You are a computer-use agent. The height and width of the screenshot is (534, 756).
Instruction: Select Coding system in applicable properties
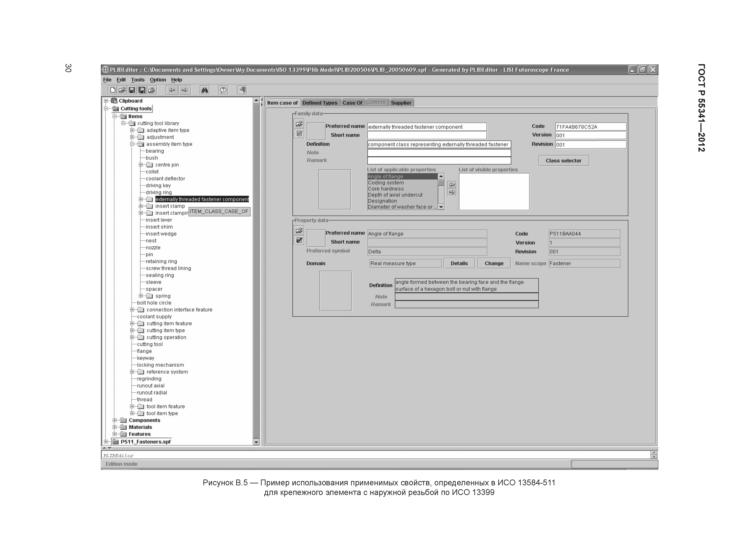tap(402, 183)
